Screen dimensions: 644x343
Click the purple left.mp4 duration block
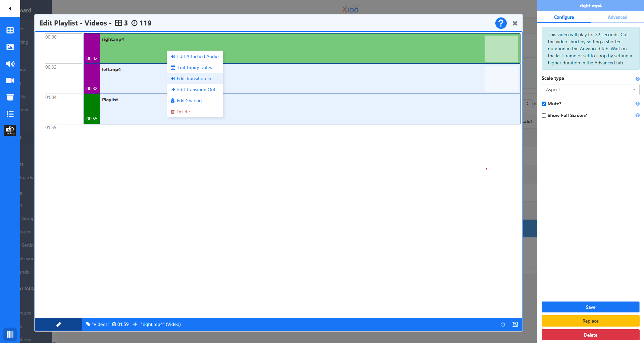coord(92,79)
